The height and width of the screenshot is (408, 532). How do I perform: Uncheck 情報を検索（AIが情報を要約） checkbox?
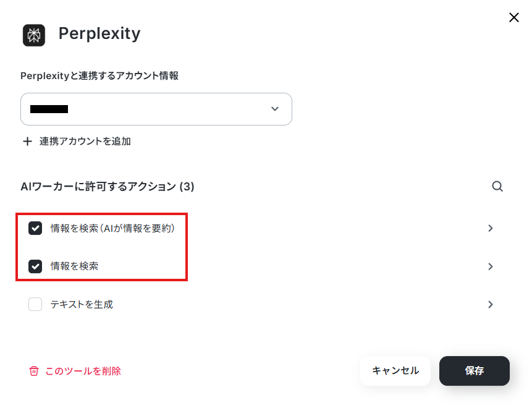point(35,228)
